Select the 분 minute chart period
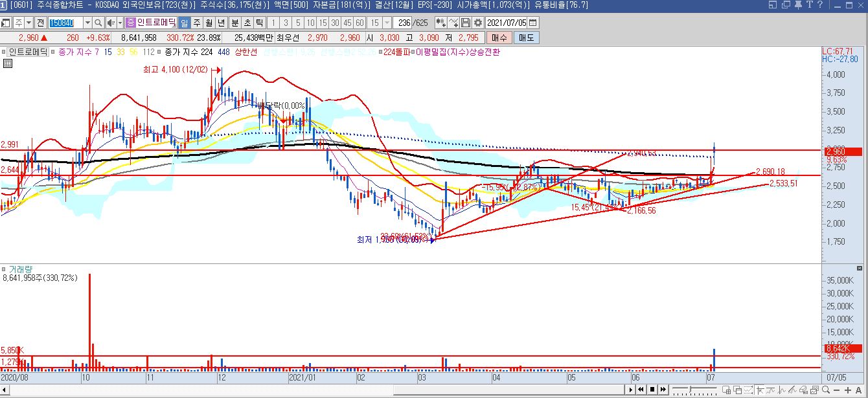Image resolution: width=868 pixels, height=398 pixels. tap(235, 23)
